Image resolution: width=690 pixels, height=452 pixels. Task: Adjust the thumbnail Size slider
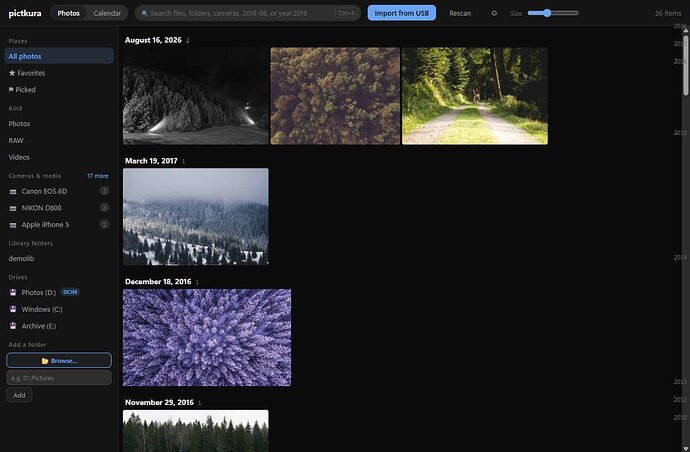pyautogui.click(x=553, y=13)
